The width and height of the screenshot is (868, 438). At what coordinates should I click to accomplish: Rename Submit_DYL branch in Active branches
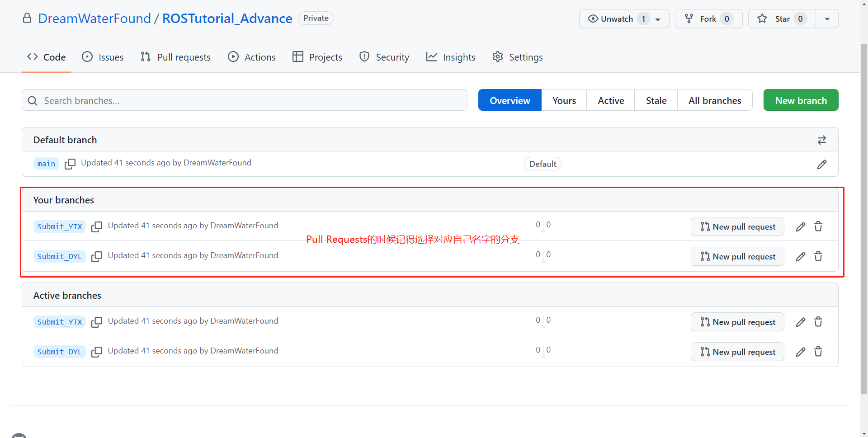(x=801, y=352)
